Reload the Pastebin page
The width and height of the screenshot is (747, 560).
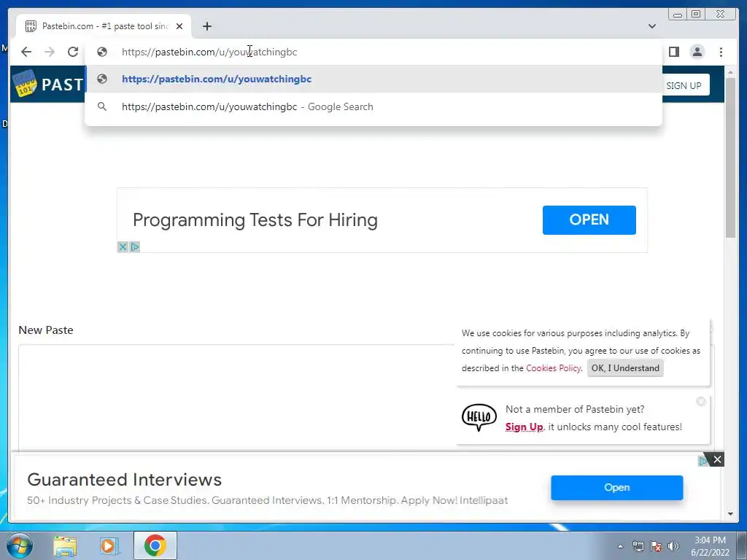pyautogui.click(x=73, y=52)
